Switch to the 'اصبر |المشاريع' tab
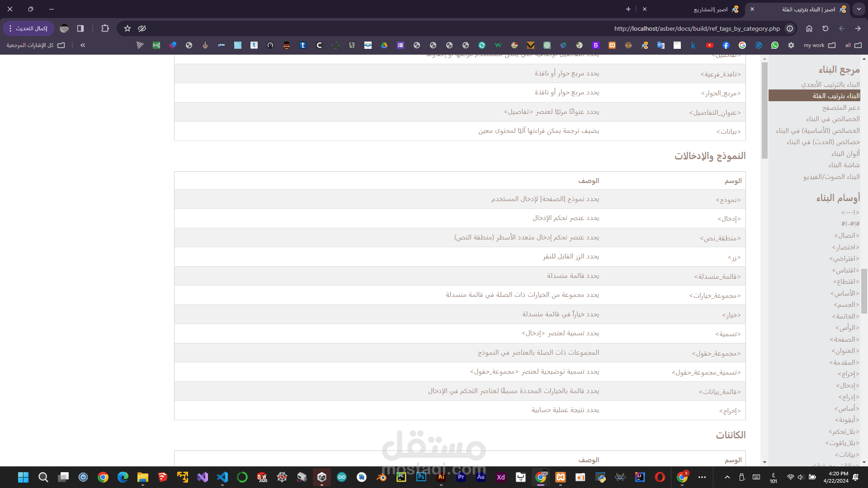This screenshot has width=868, height=488. pos(711,9)
